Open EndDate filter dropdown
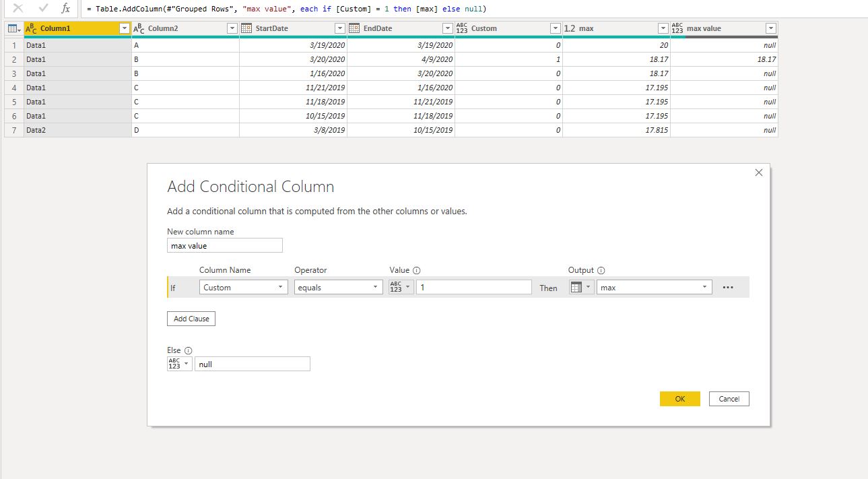 click(447, 28)
